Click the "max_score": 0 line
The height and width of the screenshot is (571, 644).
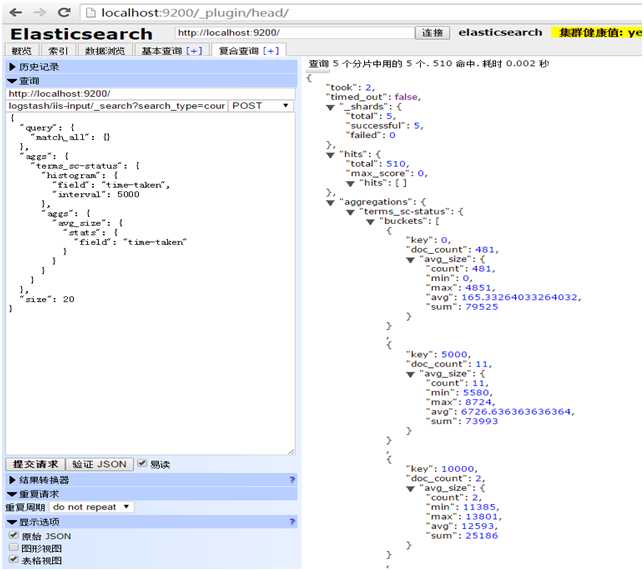(386, 173)
